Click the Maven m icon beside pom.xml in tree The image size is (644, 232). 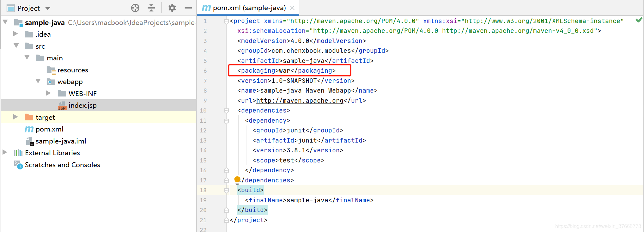coord(29,129)
